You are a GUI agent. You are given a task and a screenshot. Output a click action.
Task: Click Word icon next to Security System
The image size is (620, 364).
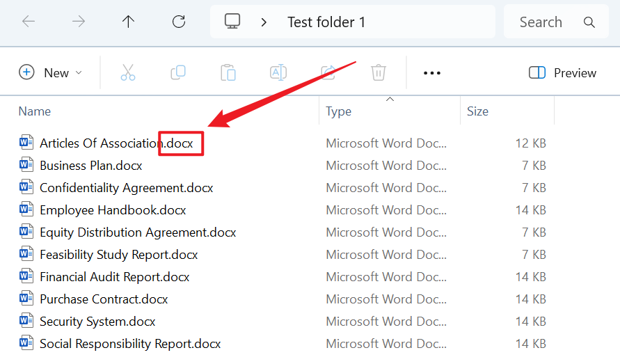tap(26, 320)
